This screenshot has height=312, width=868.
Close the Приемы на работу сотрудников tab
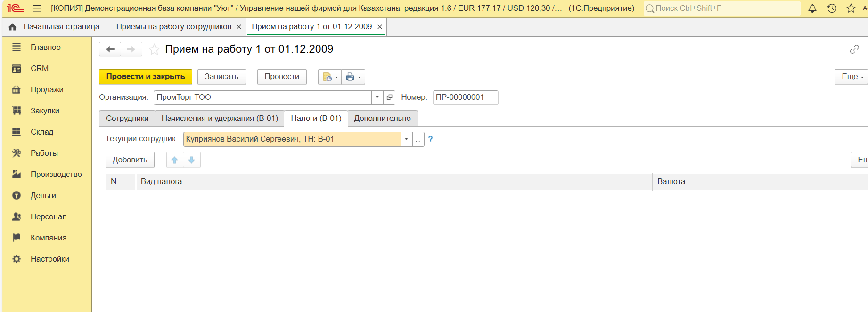[239, 27]
